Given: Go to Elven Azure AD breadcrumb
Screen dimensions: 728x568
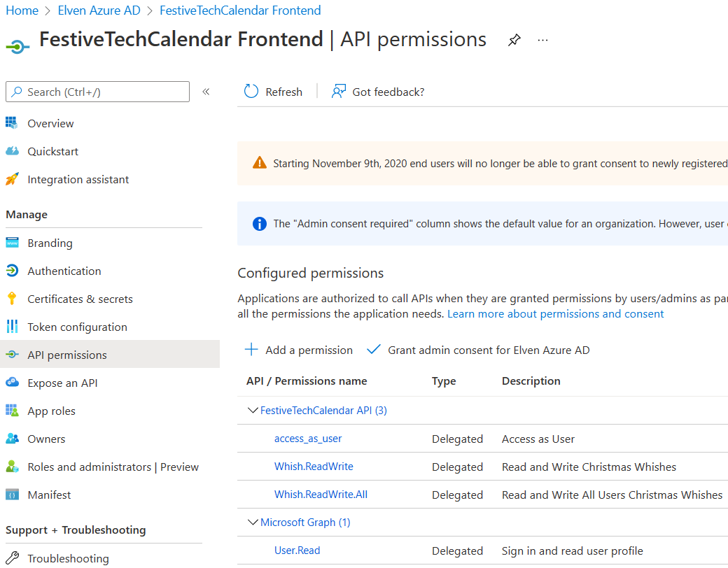Looking at the screenshot, I should pyautogui.click(x=99, y=10).
